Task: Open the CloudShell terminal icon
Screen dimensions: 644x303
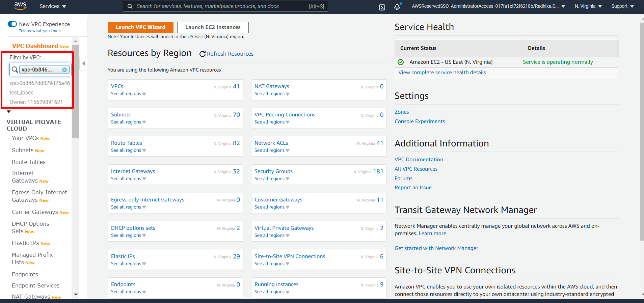Action: tap(382, 7)
